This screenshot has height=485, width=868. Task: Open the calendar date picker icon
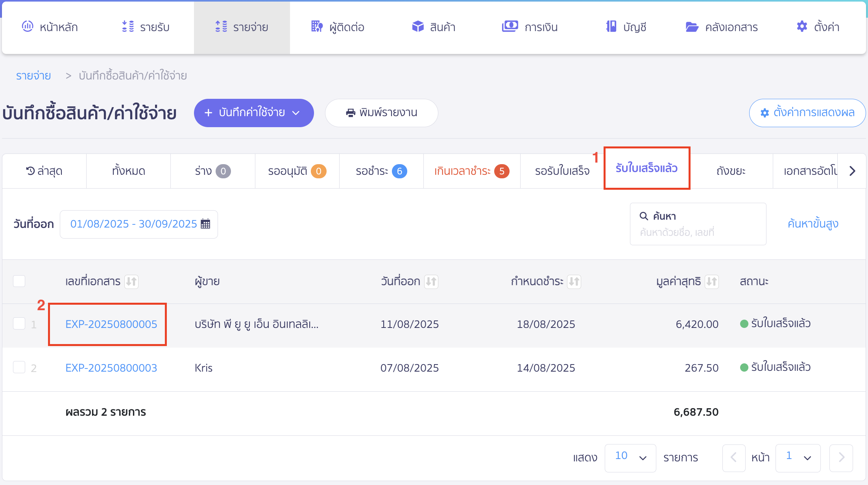[x=205, y=224]
